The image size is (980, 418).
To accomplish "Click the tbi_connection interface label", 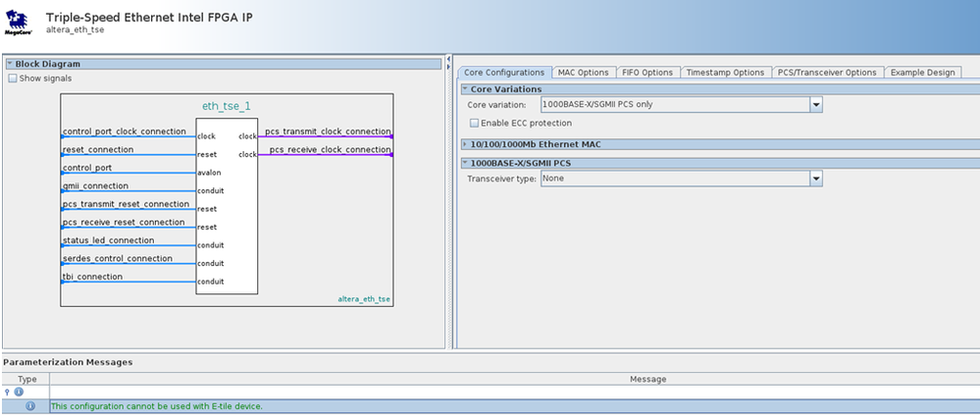I will pos(92,276).
